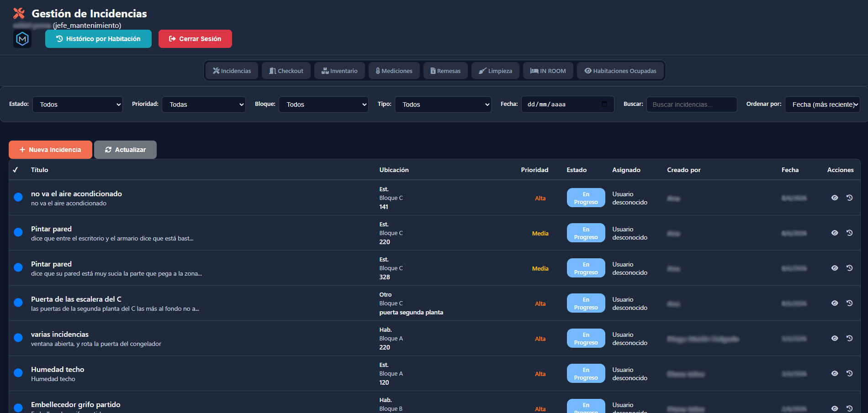Click the Actualizar button
Image resolution: width=868 pixels, height=413 pixels.
pyautogui.click(x=125, y=150)
